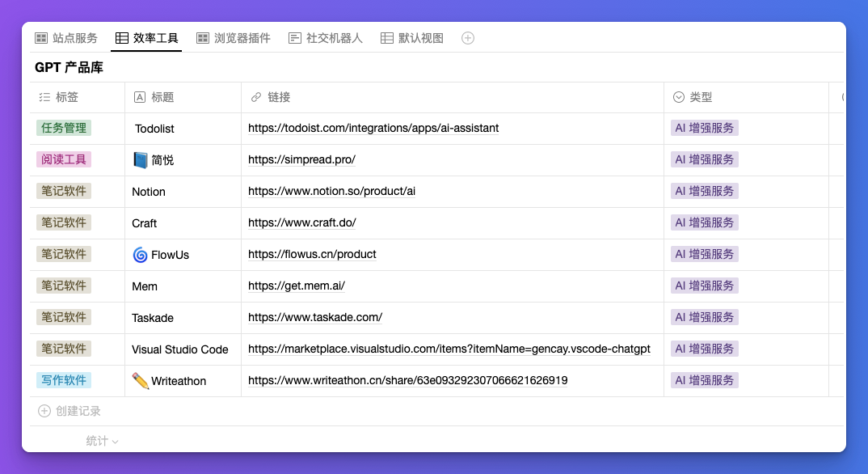Screen dimensions: 868x474
Task: Click the 标签 column header
Action: [78, 97]
